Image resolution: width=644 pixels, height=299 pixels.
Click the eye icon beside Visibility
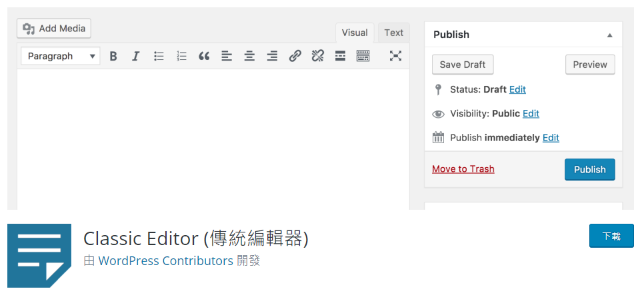(438, 114)
